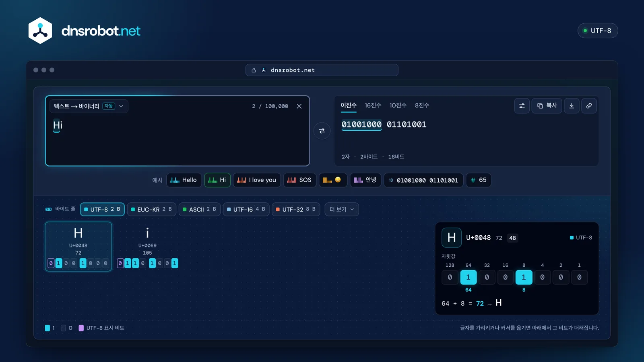Viewport: 644px width, 362px height.
Task: Download the binary output
Action: pos(572,106)
